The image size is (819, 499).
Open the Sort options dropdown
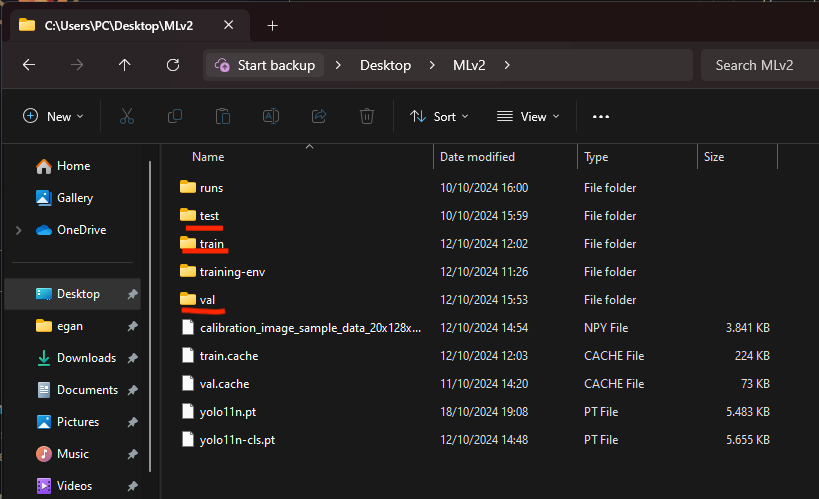pos(439,117)
